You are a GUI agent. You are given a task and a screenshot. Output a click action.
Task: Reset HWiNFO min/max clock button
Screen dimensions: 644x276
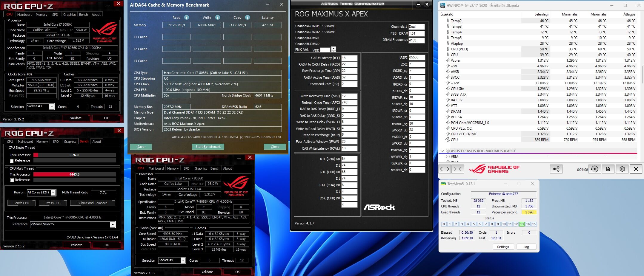pyautogui.click(x=594, y=169)
